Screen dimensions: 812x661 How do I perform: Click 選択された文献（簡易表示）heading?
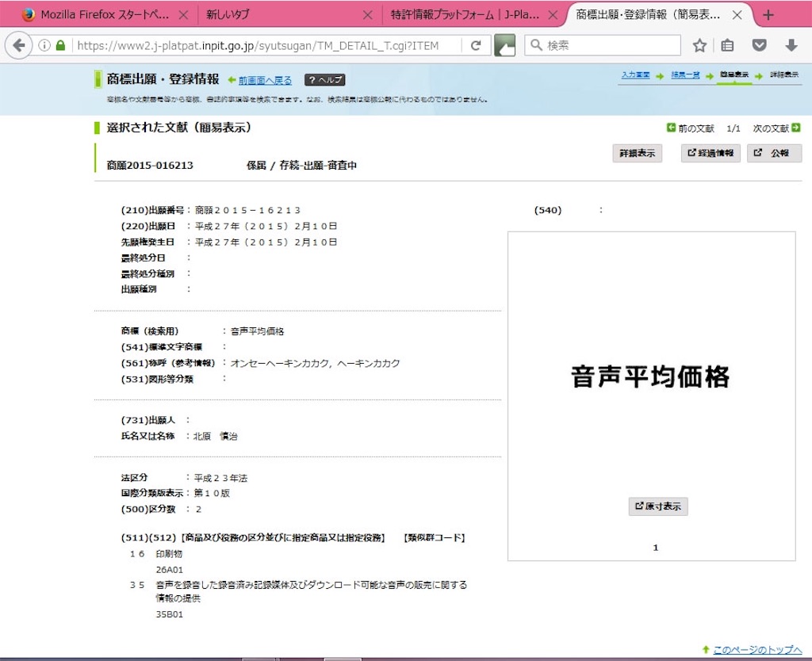click(x=178, y=128)
